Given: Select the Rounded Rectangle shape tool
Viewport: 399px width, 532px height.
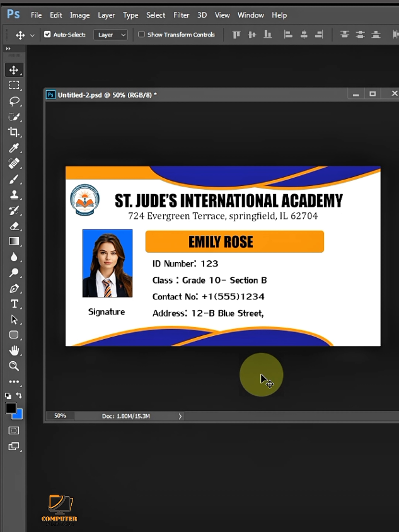Looking at the screenshot, I should pyautogui.click(x=14, y=335).
